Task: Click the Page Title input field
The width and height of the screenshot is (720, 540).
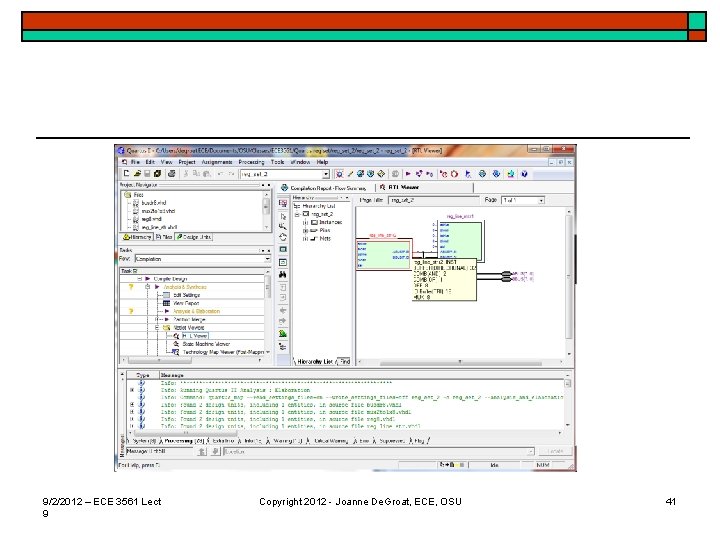Action: point(433,200)
